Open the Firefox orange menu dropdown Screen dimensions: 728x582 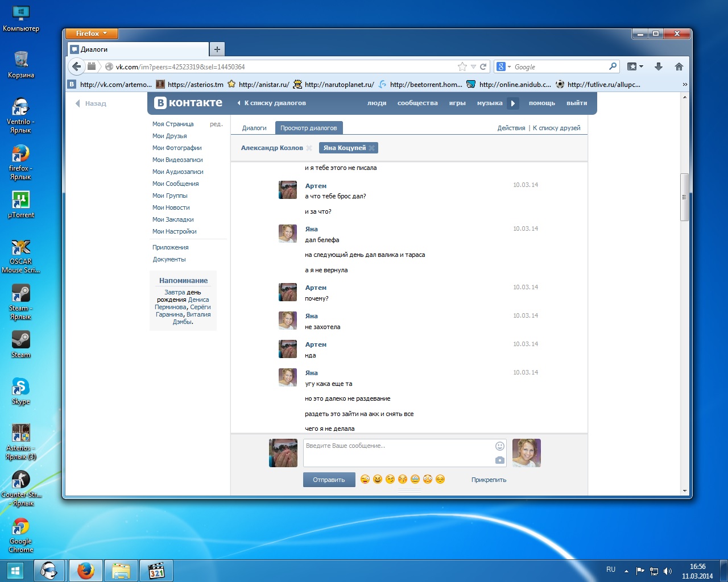tap(92, 34)
